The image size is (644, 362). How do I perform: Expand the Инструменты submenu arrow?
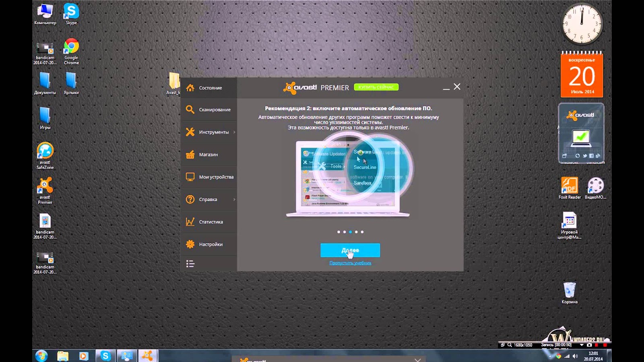coord(234,132)
